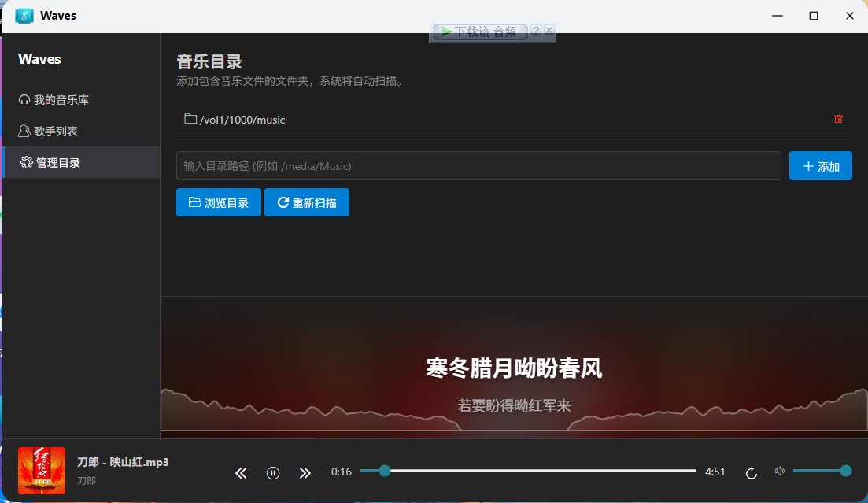Seek using the song progress slider
This screenshot has width=868, height=503.
click(x=528, y=471)
